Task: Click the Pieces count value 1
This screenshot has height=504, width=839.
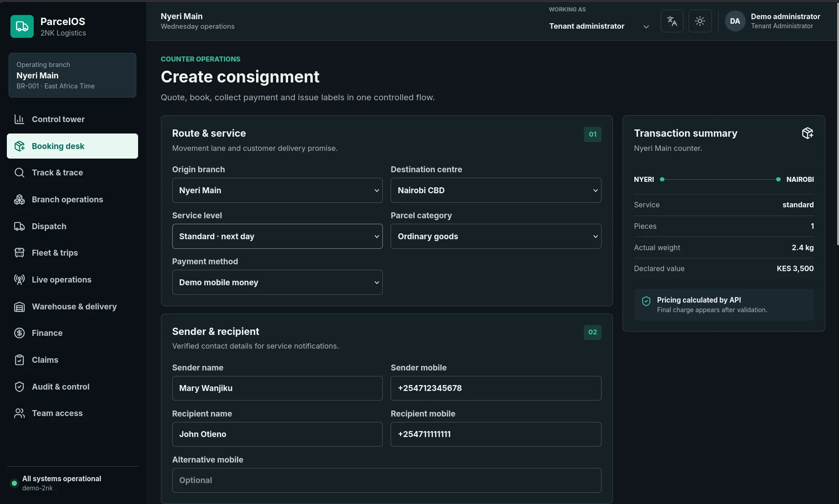Action: pyautogui.click(x=812, y=226)
